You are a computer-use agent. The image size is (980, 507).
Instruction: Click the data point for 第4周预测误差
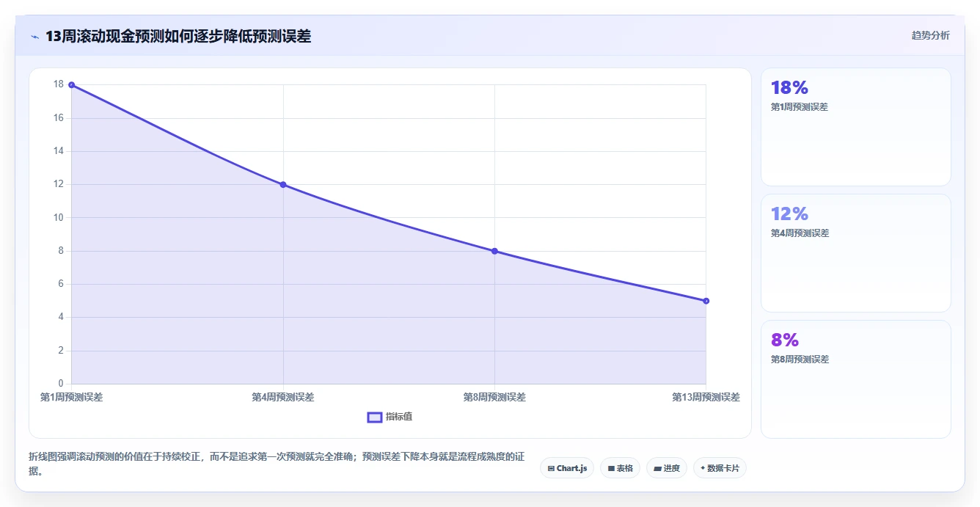point(283,185)
